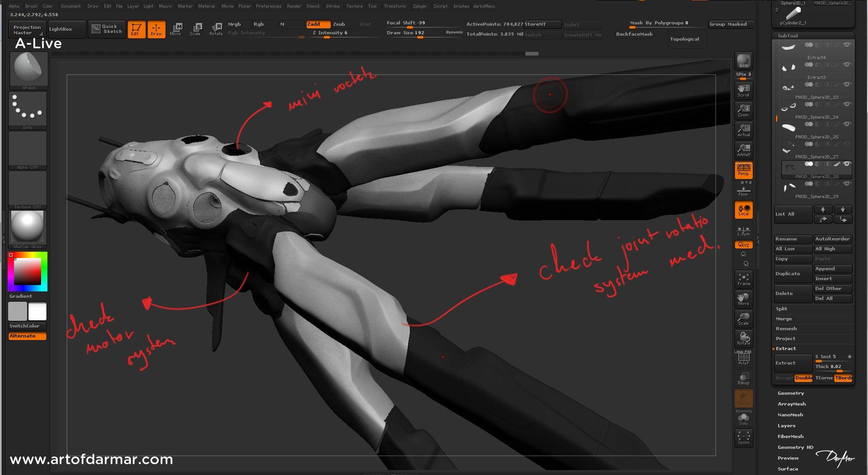Open the MatCap Gray material selector
The image size is (868, 475).
point(28,229)
